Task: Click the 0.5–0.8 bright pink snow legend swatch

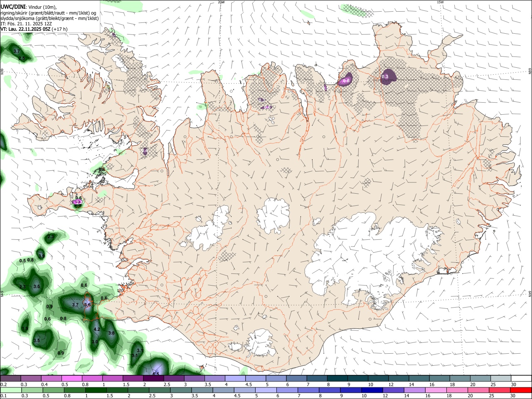Action: point(71,379)
